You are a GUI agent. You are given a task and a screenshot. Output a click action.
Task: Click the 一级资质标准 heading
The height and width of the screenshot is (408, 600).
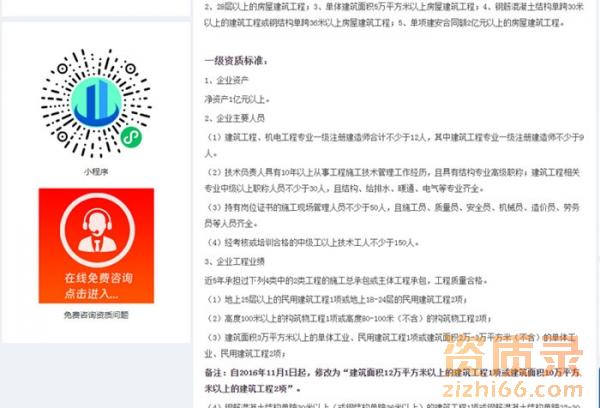(236, 61)
